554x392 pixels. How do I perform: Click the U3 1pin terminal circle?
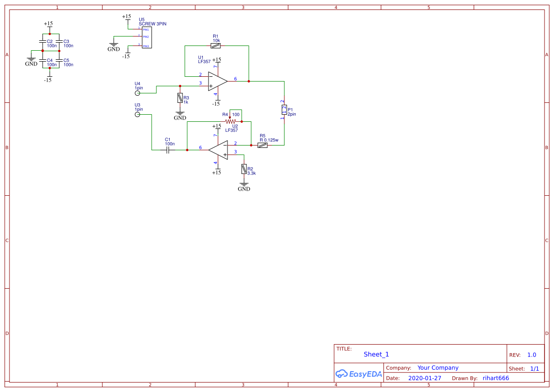pyautogui.click(x=137, y=114)
